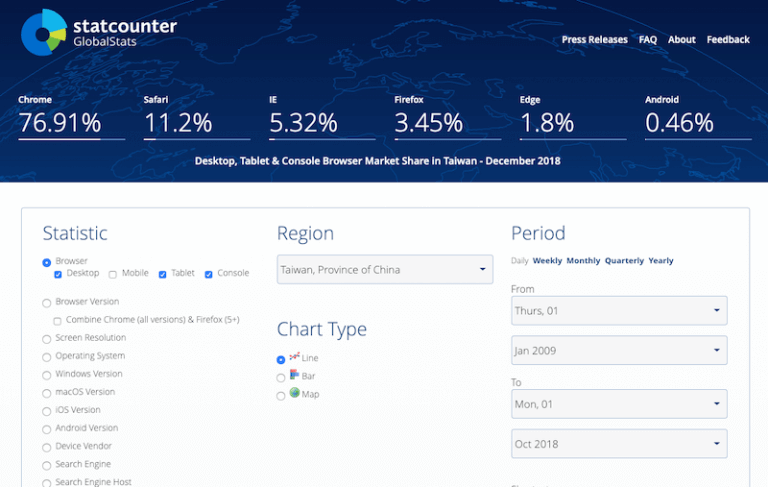Screen dimensions: 768x487
Task: Select the Windows Version radio button
Action: [47, 375]
